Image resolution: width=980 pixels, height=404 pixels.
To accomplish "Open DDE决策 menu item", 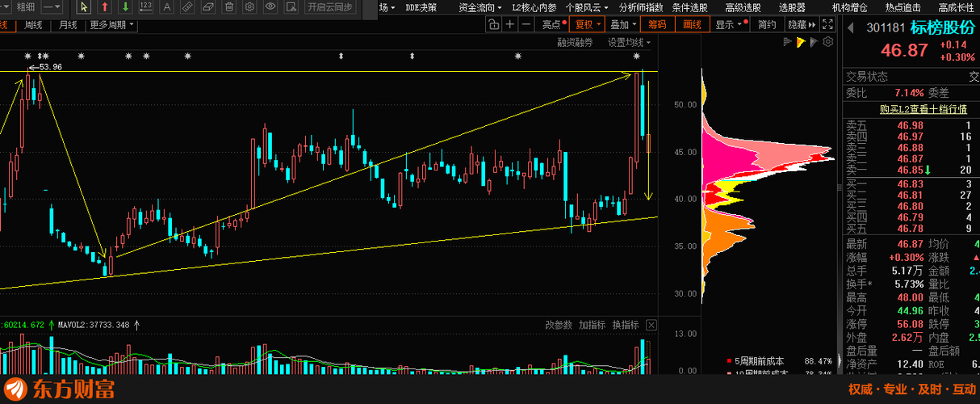I will click(x=421, y=7).
